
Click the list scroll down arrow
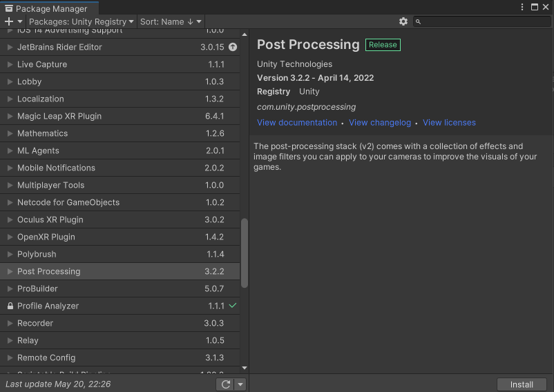(245, 368)
